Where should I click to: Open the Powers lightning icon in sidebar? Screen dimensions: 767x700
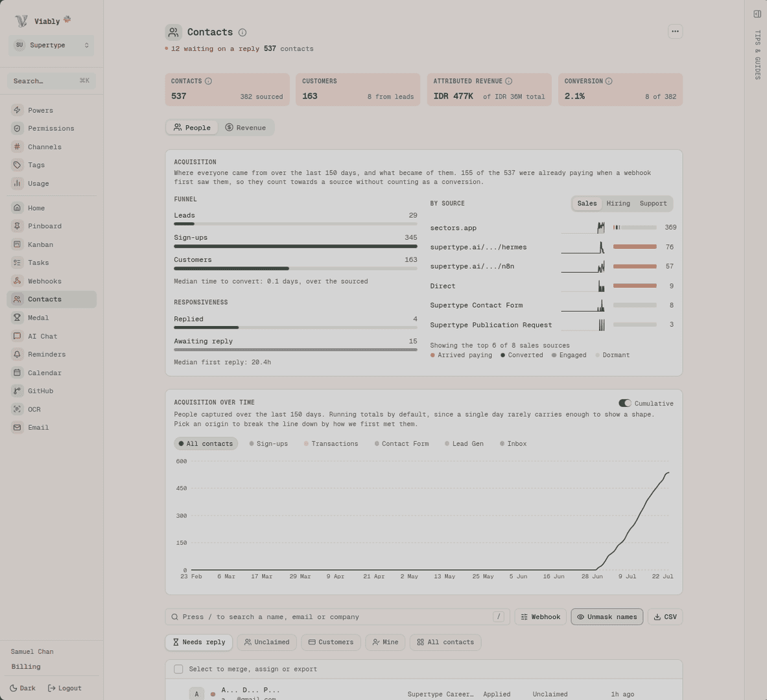(x=17, y=110)
